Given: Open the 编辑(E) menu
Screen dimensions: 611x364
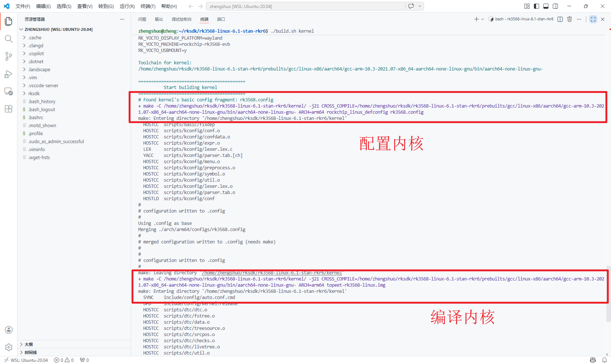Looking at the screenshot, I should 44,6.
